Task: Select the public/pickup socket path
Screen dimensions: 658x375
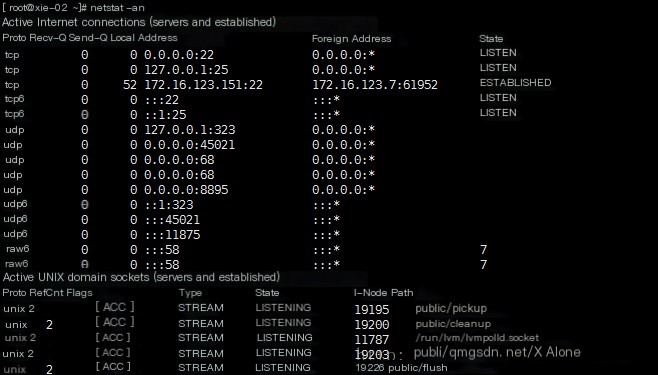Action: pyautogui.click(x=451, y=308)
